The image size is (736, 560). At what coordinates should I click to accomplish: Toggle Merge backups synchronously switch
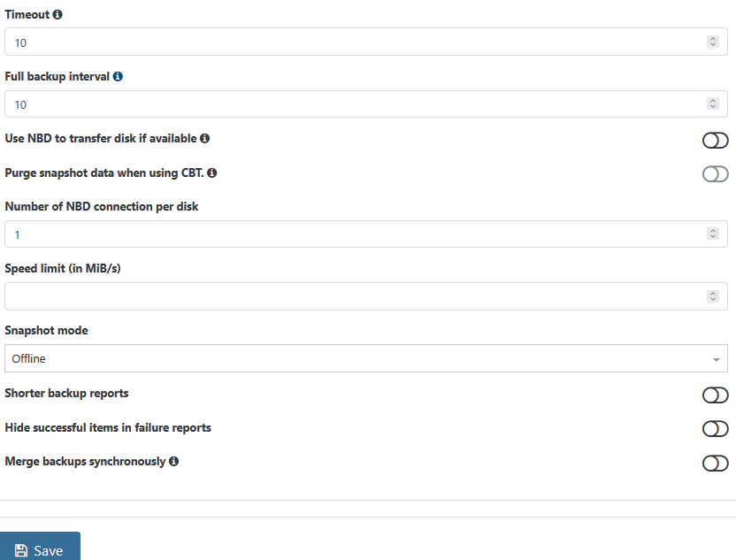click(715, 463)
